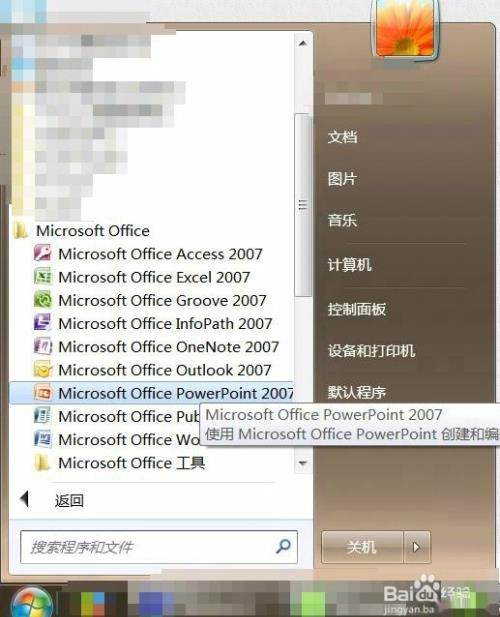Click the InfoPath 2007 icon
This screenshot has width=500, height=617.
(42, 323)
